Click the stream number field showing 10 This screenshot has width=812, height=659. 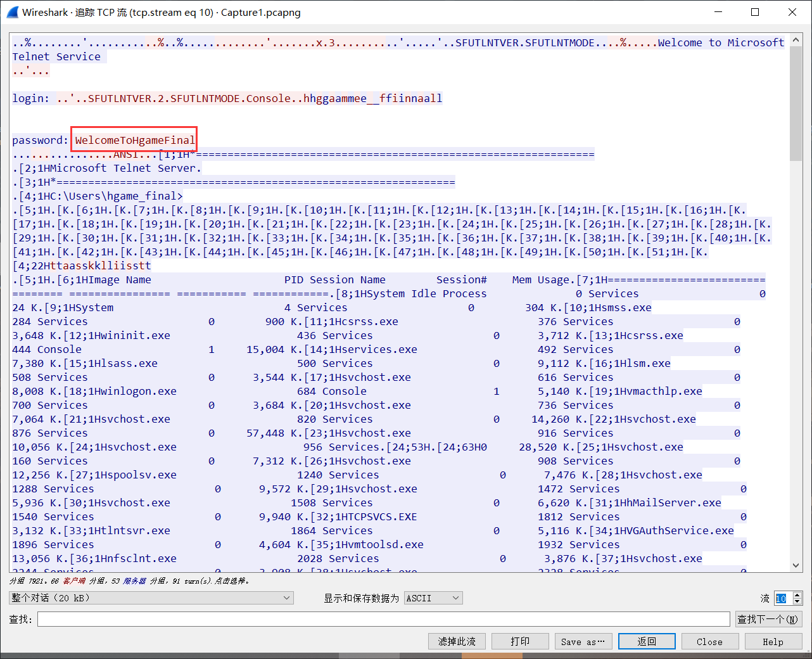(782, 598)
